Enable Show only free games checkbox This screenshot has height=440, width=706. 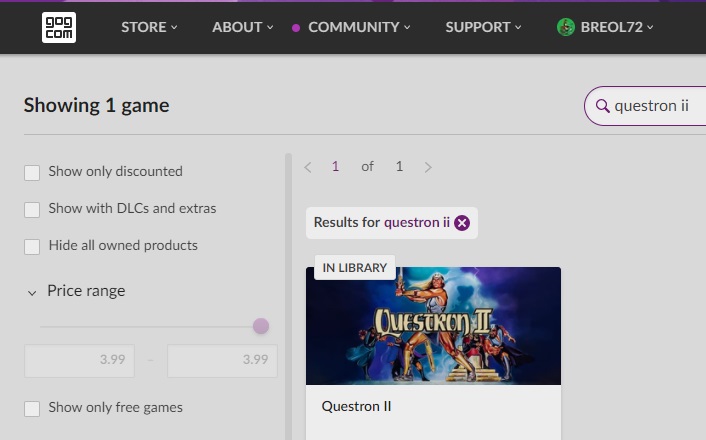tap(32, 408)
